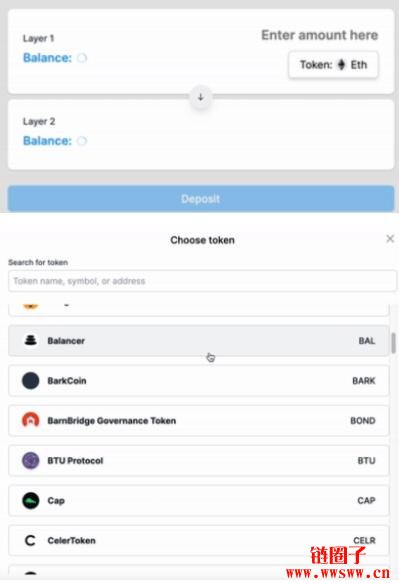Click the CelerToken C logo icon
Image resolution: width=399 pixels, height=583 pixels.
tap(30, 540)
